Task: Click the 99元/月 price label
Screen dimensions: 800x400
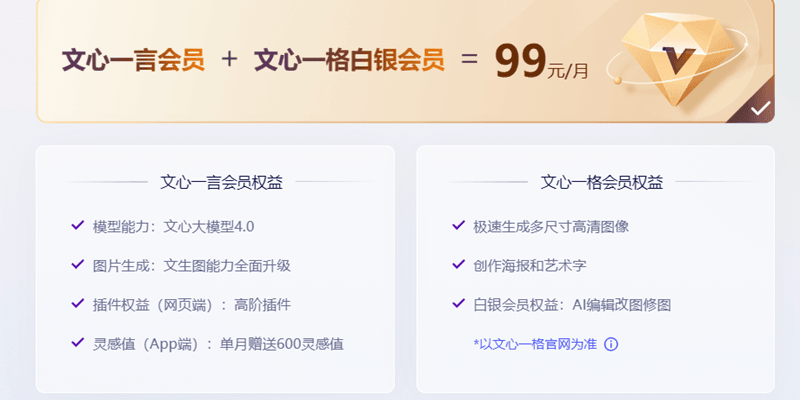Action: point(541,62)
